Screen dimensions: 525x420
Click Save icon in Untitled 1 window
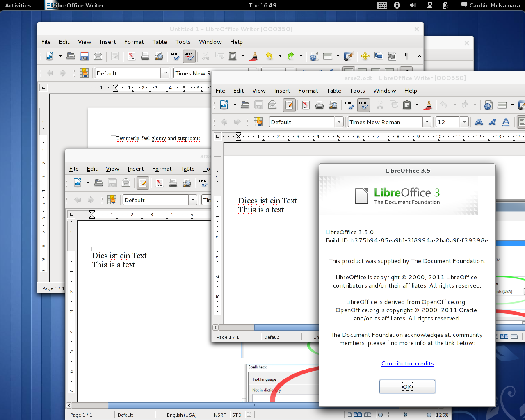tap(84, 56)
